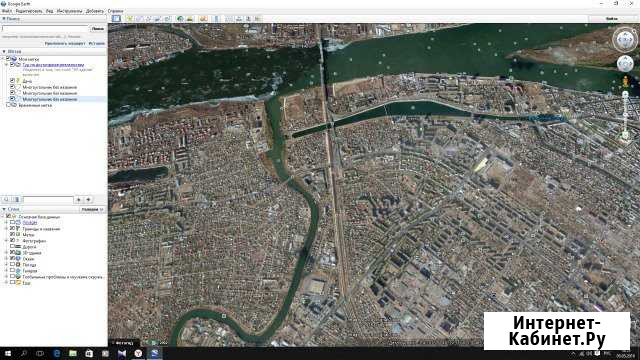Image resolution: width=640 pixels, height=360 pixels.
Task: Toggle the sidebar visibility toolbar icon
Action: click(116, 18)
